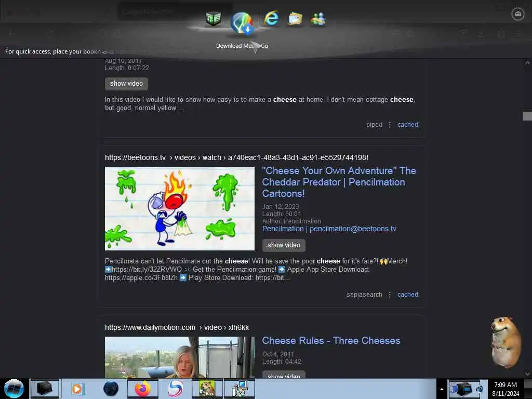
Task: Click the scrollbar down arrow
Action: (527, 374)
